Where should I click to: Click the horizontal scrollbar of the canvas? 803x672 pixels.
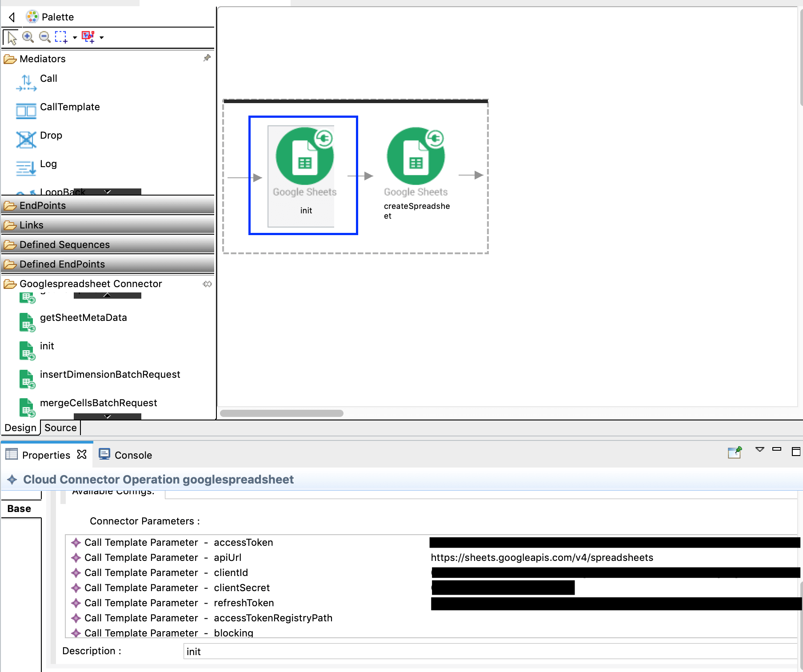coord(282,413)
